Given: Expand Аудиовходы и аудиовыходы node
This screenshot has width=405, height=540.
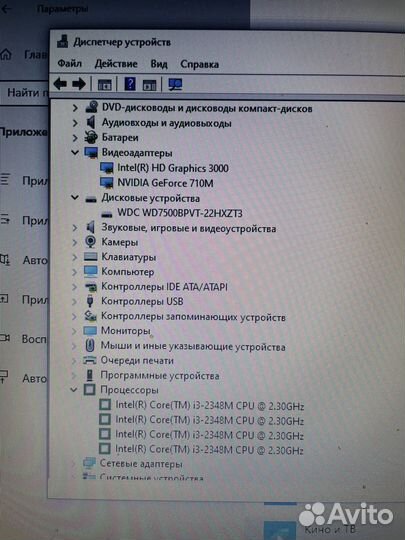Looking at the screenshot, I should pyautogui.click(x=75, y=123).
